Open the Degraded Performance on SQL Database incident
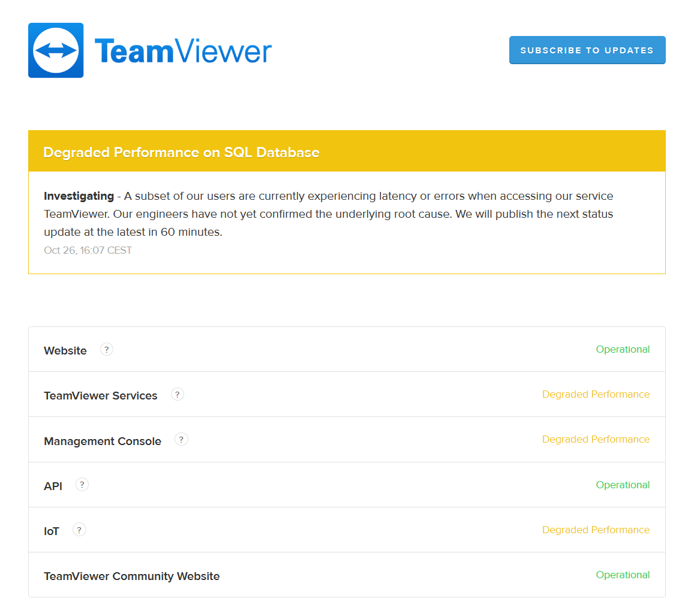Image resolution: width=697 pixels, height=616 pixels. pos(181,152)
